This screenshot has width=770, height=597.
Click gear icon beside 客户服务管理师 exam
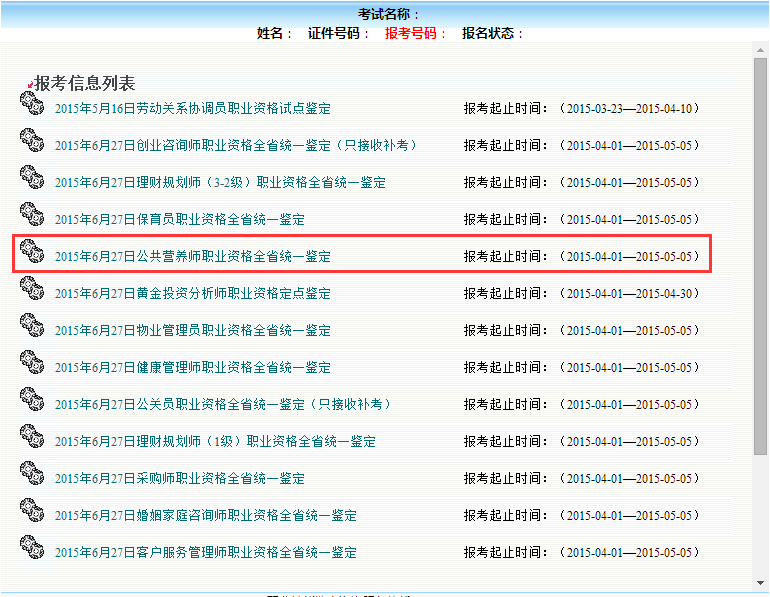[32, 546]
